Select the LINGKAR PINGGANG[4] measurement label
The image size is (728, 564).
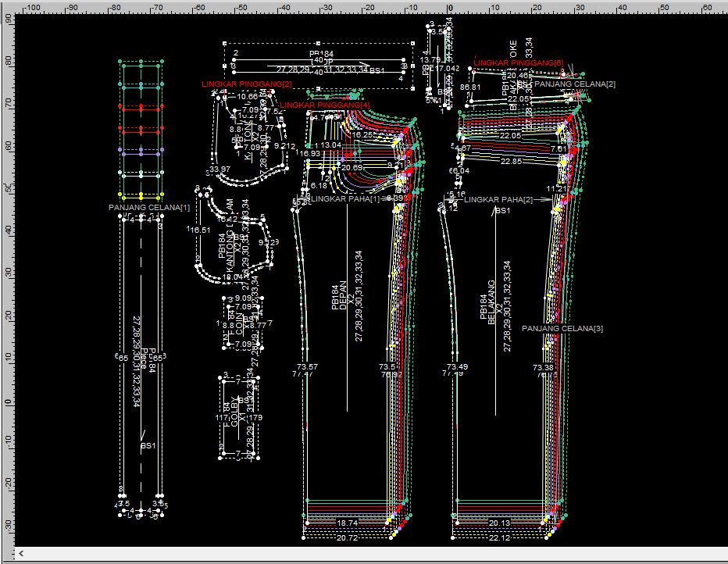click(x=325, y=105)
